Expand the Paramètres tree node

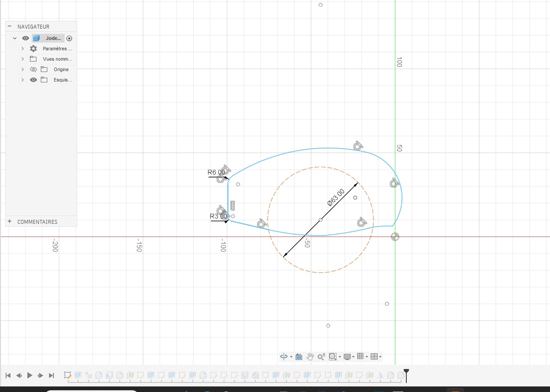[x=23, y=49]
